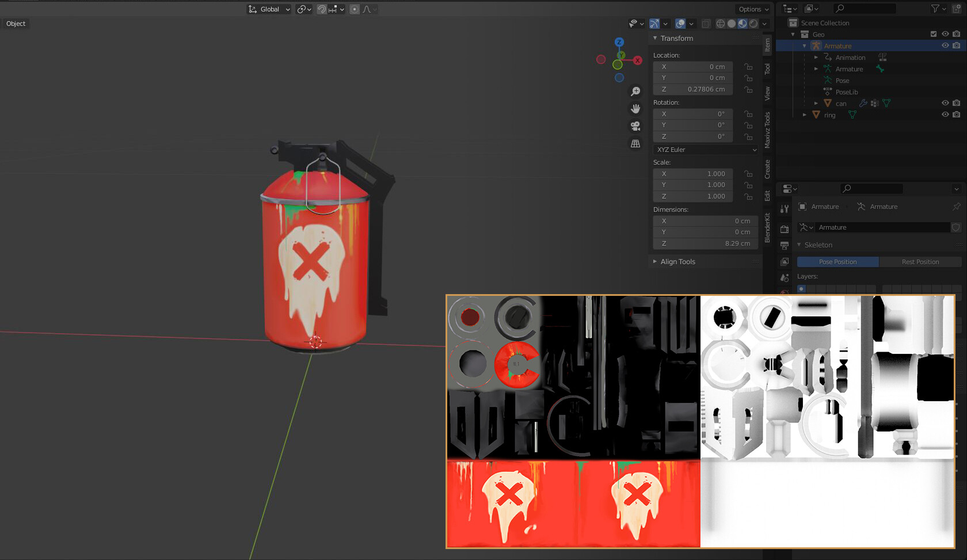Open the Render Properties tab icon
This screenshot has width=967, height=560.
tap(784, 229)
